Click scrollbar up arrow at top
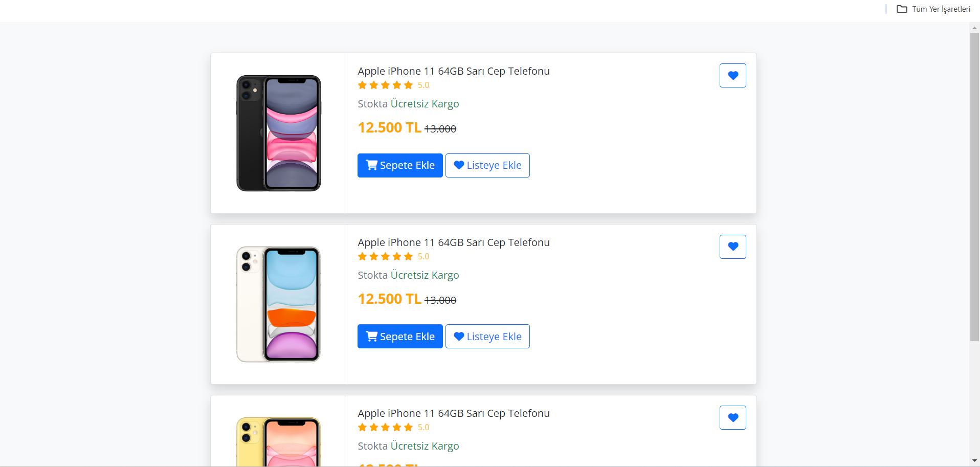This screenshot has width=980, height=467. coord(974,28)
